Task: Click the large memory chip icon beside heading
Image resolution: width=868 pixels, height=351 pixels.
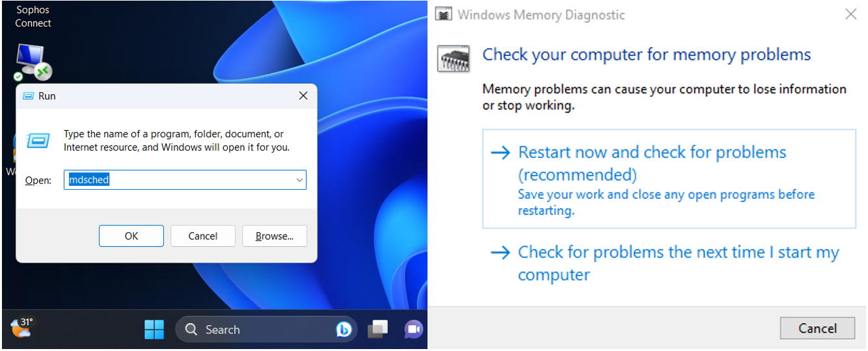Action: click(x=455, y=58)
